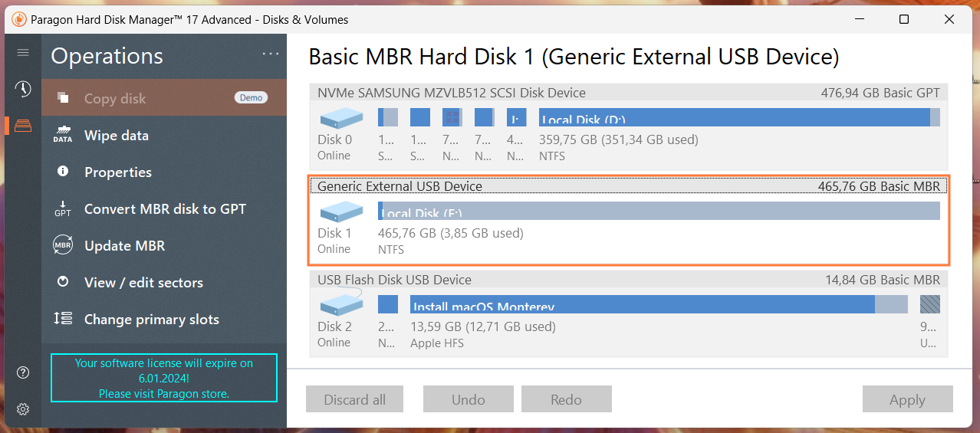Click the Copy disk demo operation
Viewport: 980px width, 433px height.
click(x=115, y=99)
